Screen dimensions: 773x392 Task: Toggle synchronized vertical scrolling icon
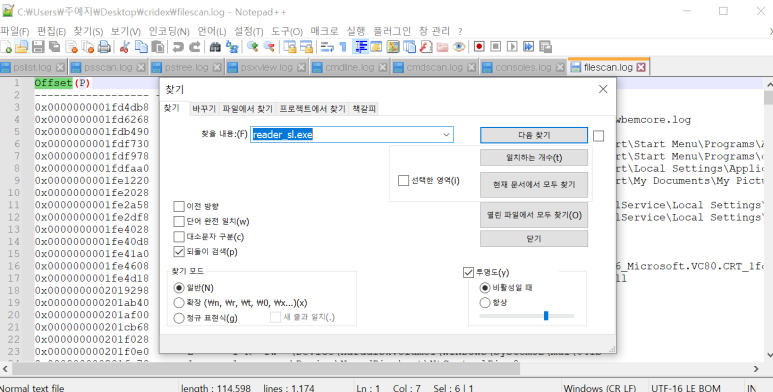coord(290,47)
